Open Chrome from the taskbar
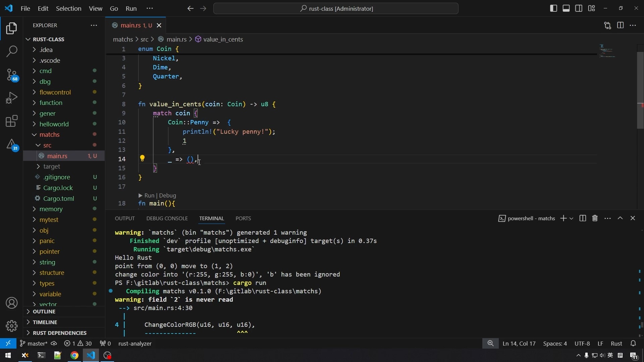Viewport: 644px width, 362px height. [x=74, y=356]
